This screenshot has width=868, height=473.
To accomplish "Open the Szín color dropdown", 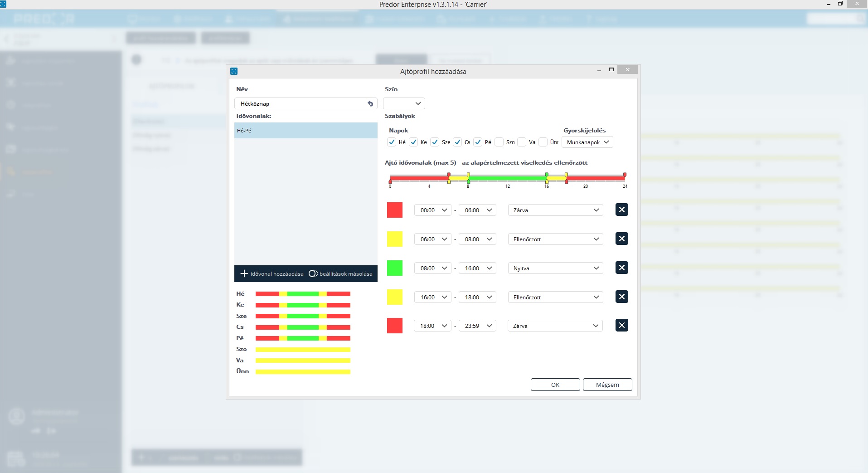I will click(404, 104).
